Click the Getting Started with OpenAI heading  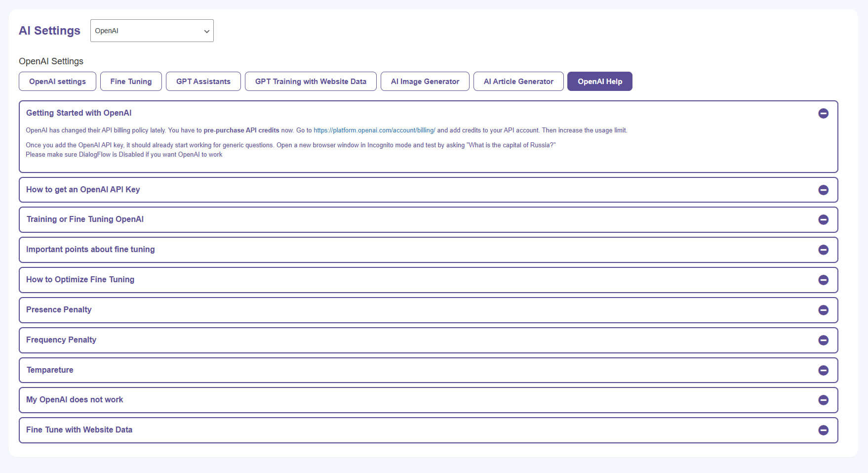[x=79, y=113]
